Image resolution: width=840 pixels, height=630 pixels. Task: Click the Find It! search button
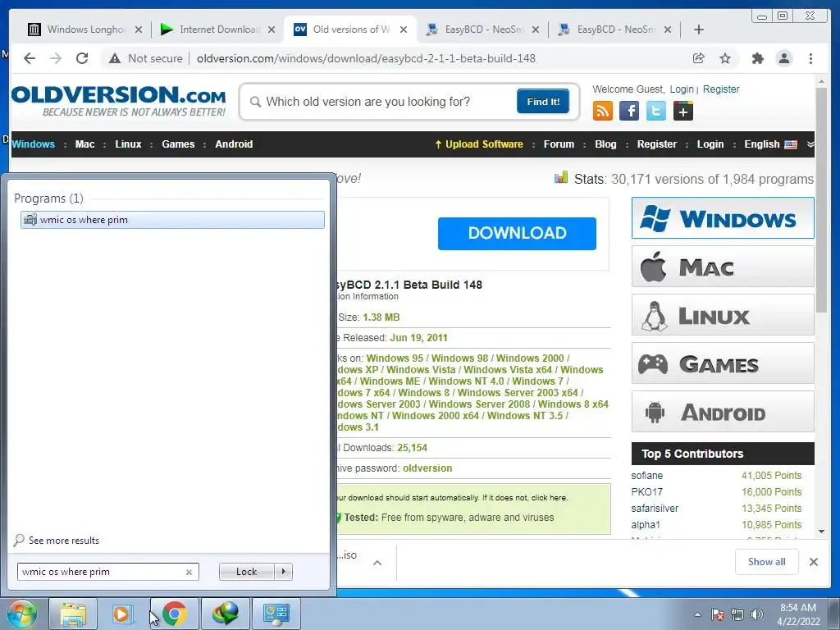[x=543, y=101]
